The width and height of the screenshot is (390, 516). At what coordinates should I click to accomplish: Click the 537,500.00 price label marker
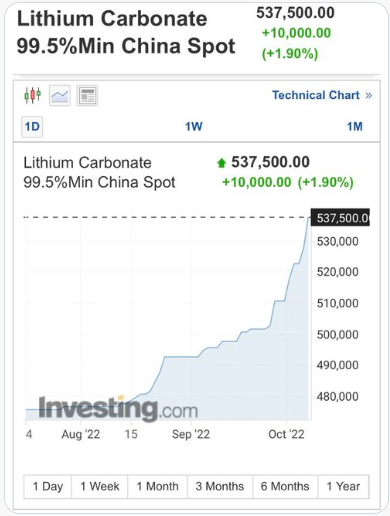pyautogui.click(x=340, y=218)
